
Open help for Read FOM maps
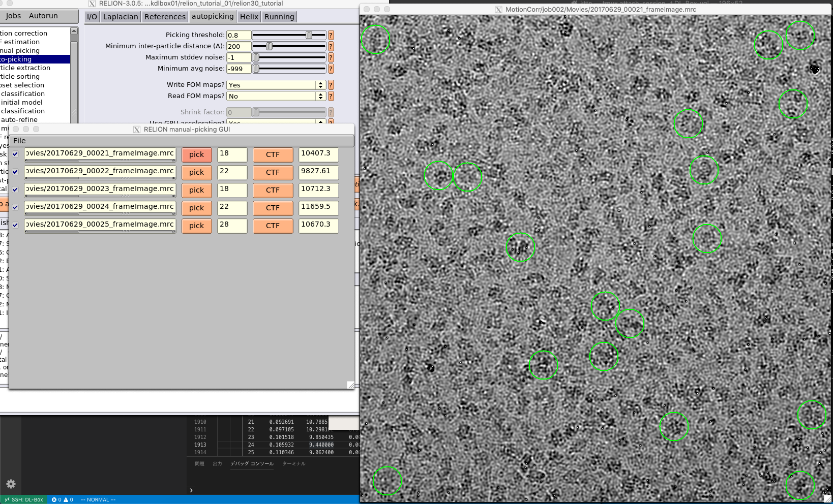(x=331, y=96)
